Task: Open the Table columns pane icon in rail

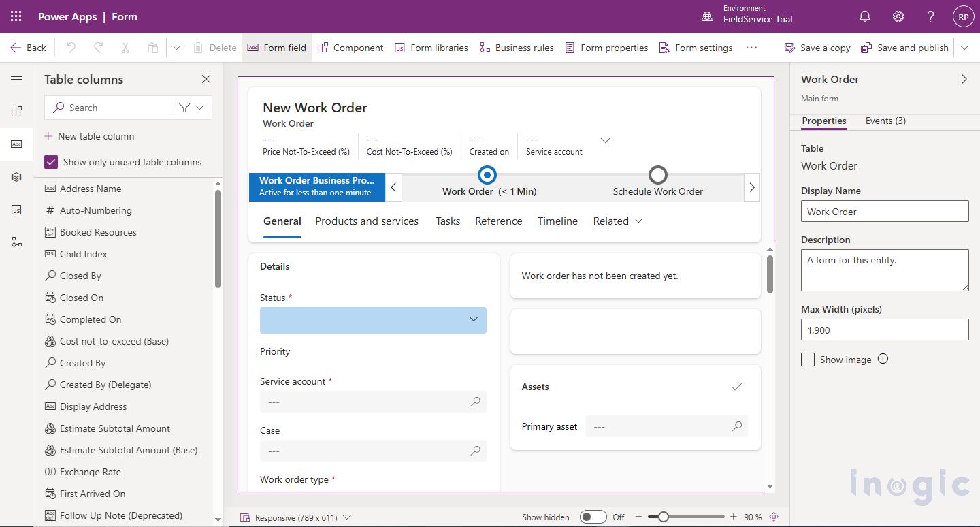Action: pos(16,144)
